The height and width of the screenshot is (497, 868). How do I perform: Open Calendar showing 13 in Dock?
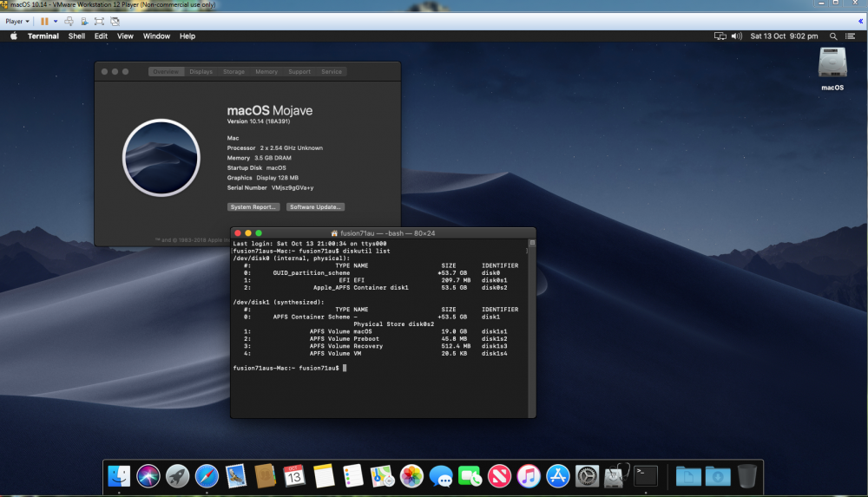[294, 476]
